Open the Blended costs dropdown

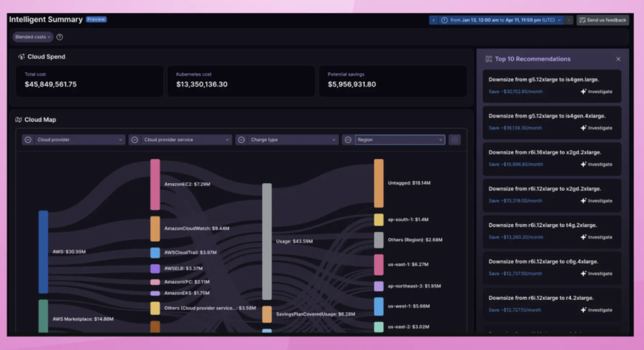tap(32, 37)
